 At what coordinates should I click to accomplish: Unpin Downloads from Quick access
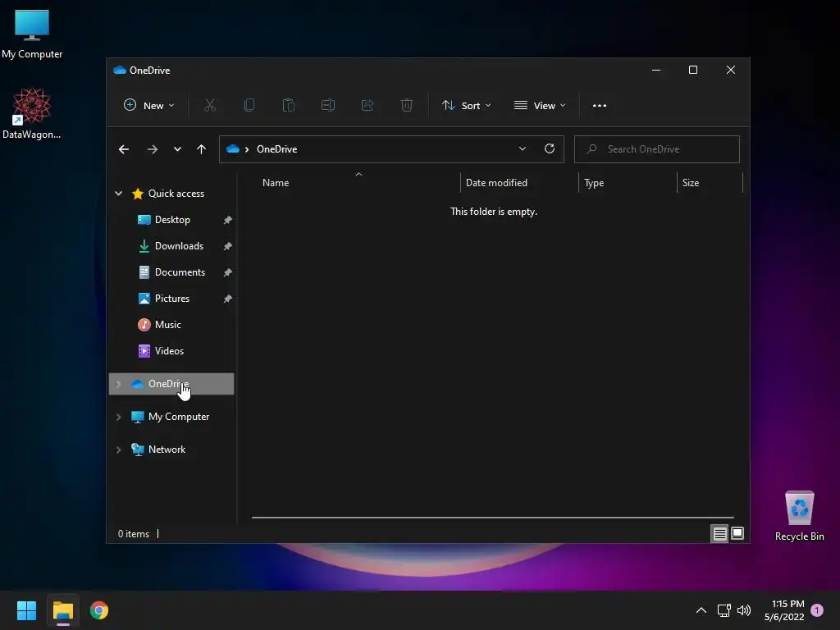click(x=227, y=246)
